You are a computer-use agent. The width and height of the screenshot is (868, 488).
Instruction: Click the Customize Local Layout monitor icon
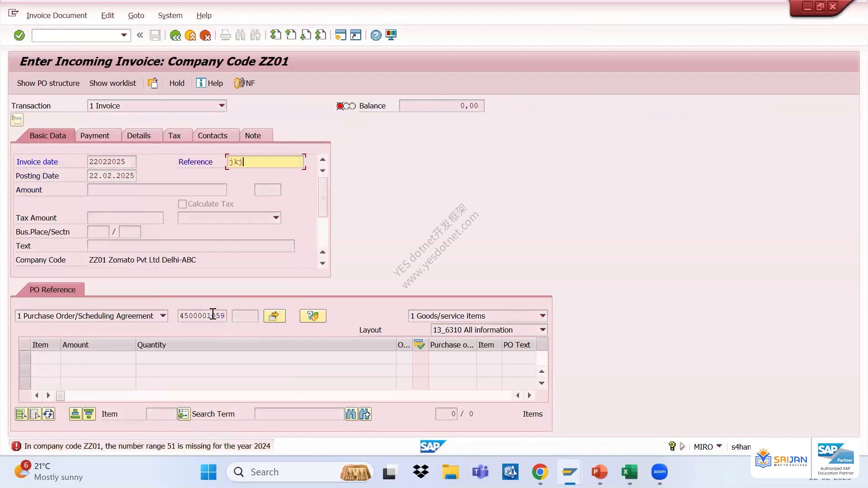(391, 35)
